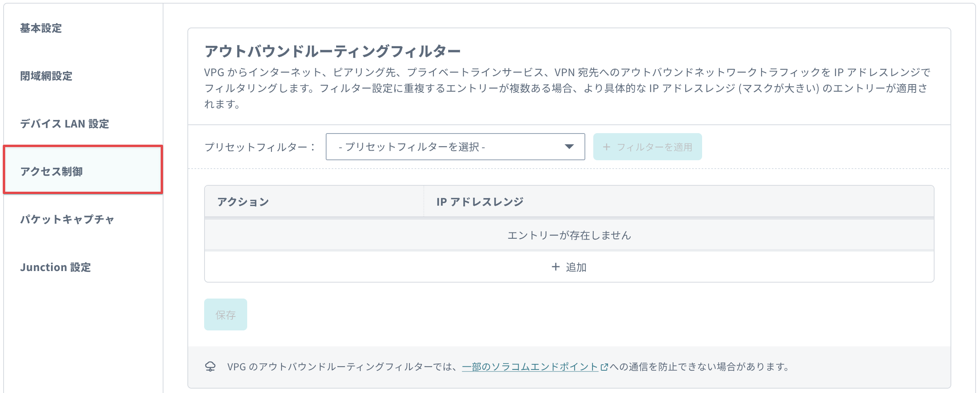The image size is (980, 393).
Task: Click the dropdown arrow of preset filter
Action: (569, 147)
